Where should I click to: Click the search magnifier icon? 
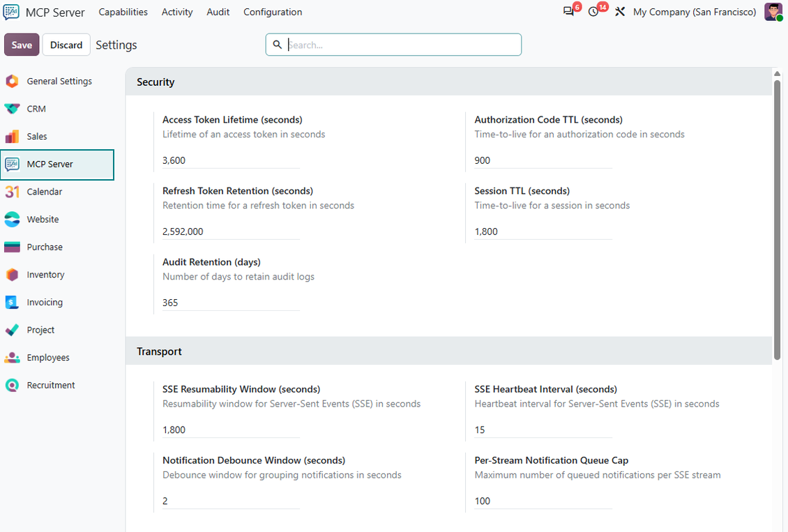[x=277, y=45]
